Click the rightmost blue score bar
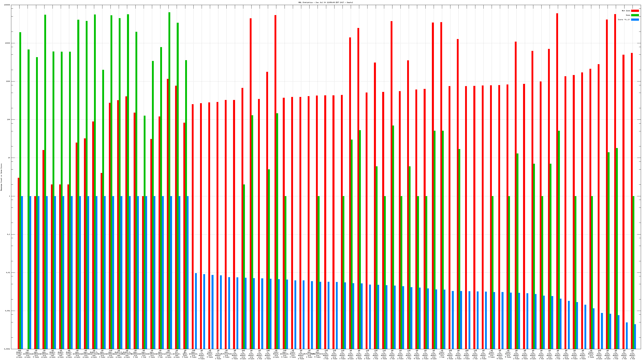644x362 pixels. [635, 336]
